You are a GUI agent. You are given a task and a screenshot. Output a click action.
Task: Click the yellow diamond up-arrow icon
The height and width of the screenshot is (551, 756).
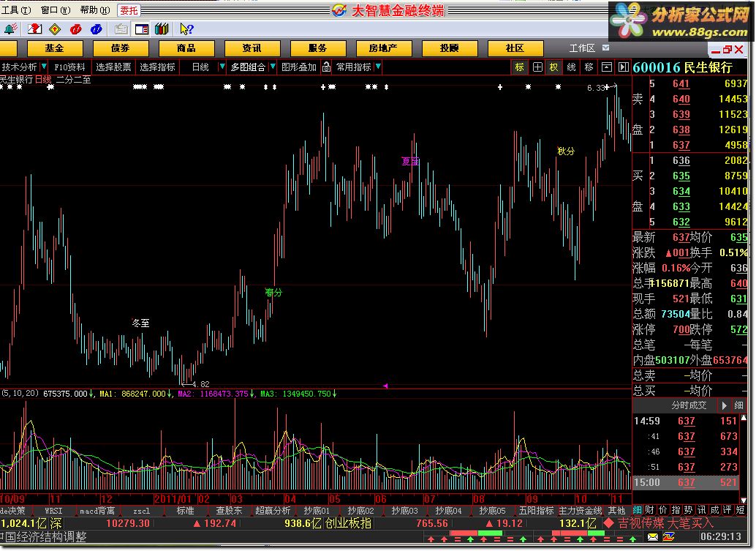coord(55,29)
